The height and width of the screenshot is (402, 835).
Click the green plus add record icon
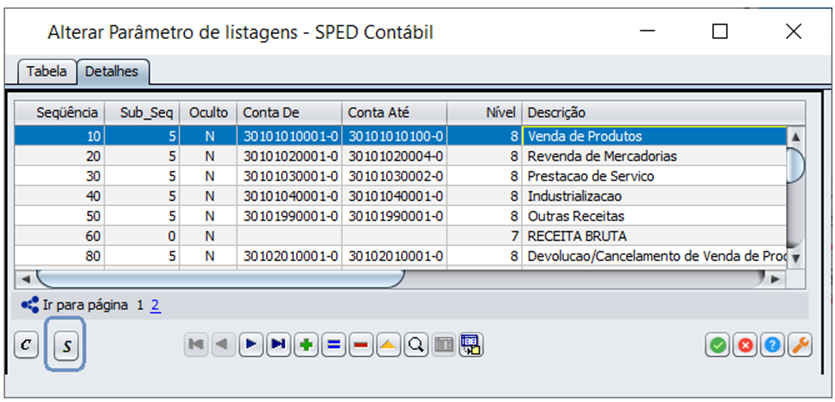[305, 345]
